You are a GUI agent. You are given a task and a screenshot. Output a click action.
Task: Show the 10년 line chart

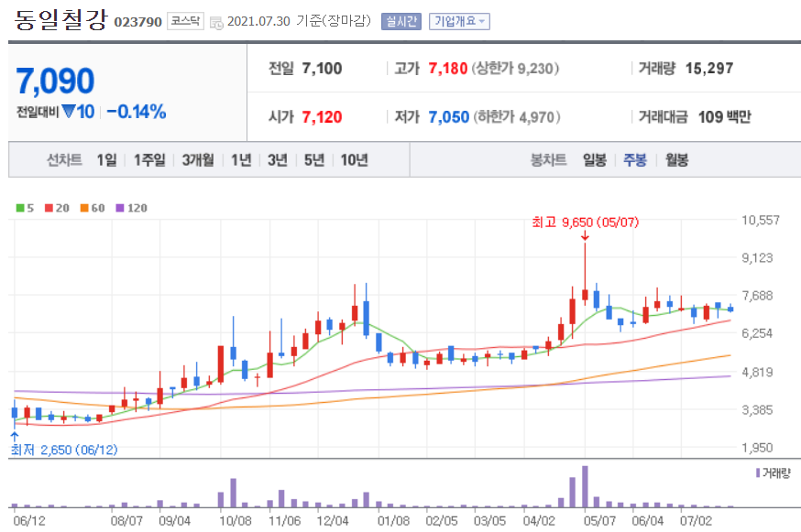[x=354, y=160]
